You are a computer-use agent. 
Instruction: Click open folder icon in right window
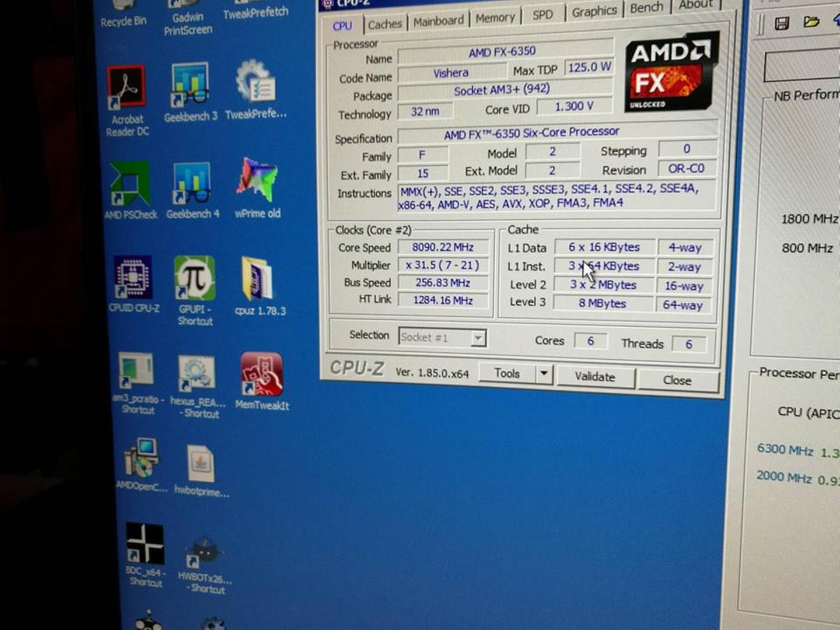click(811, 22)
